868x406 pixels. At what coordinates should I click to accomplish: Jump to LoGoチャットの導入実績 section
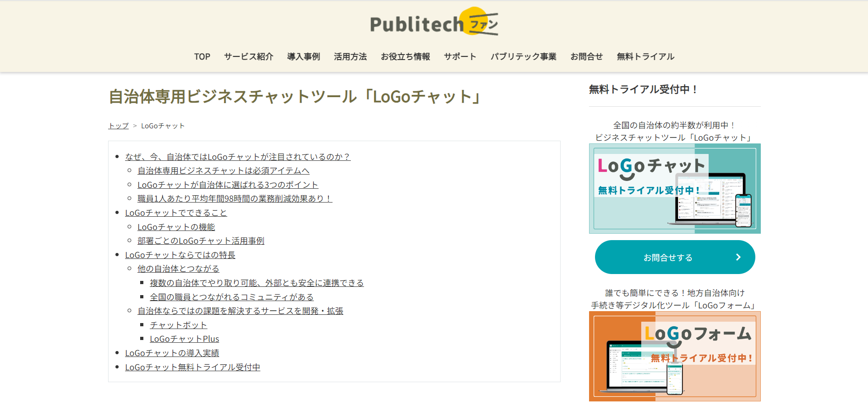click(x=172, y=353)
